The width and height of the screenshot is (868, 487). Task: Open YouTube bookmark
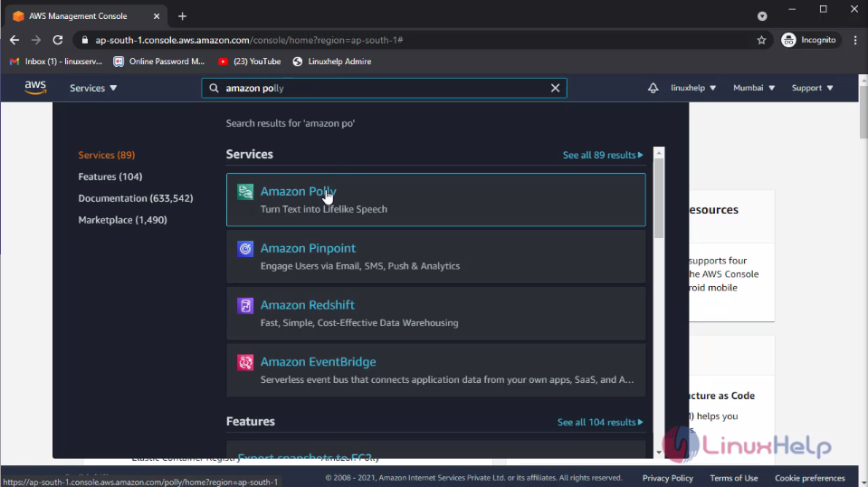click(x=249, y=62)
